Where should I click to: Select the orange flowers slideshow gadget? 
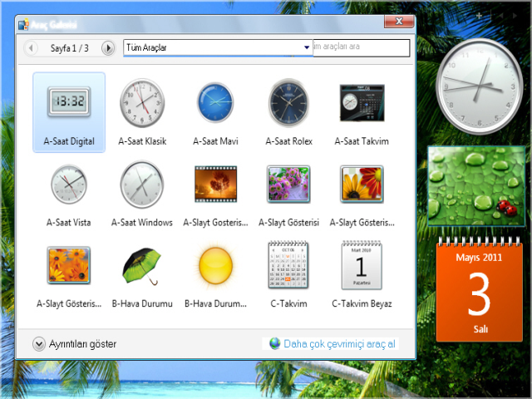pyautogui.click(x=69, y=275)
